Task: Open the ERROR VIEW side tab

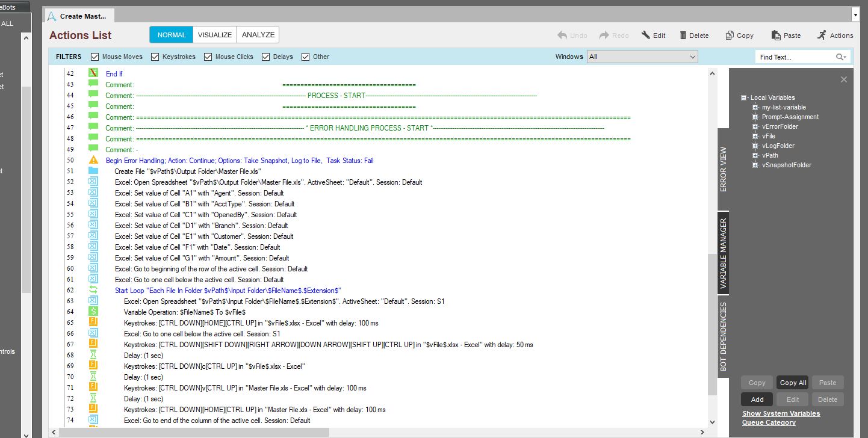Action: click(723, 169)
